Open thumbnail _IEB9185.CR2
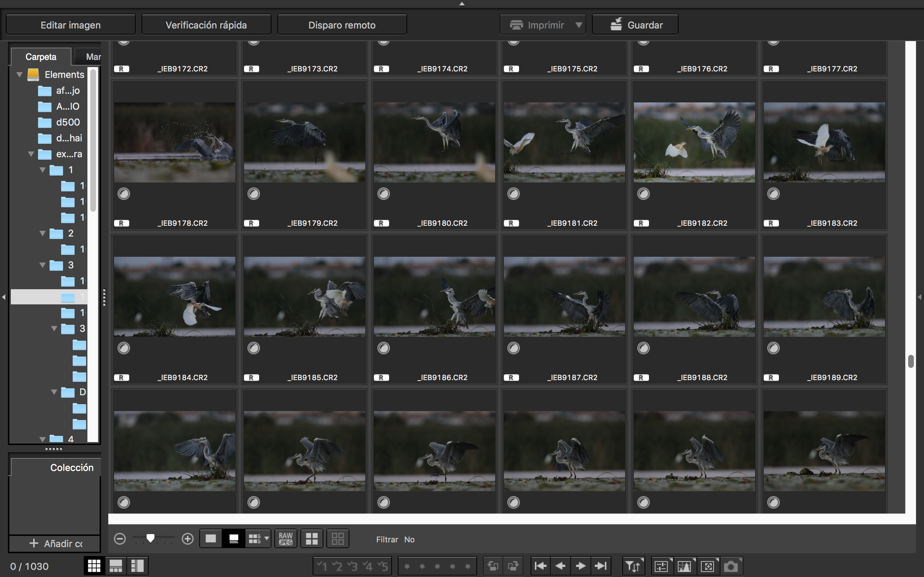Image resolution: width=924 pixels, height=577 pixels. [304, 296]
